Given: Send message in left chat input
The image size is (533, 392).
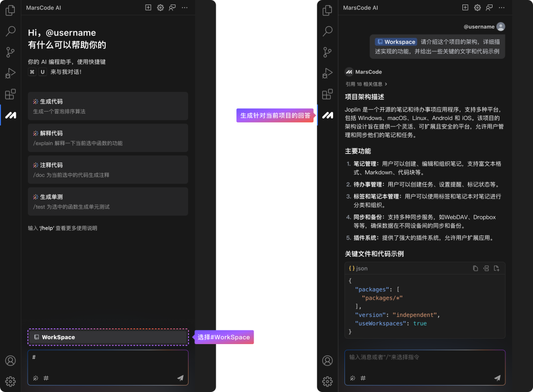Looking at the screenshot, I should (180, 378).
